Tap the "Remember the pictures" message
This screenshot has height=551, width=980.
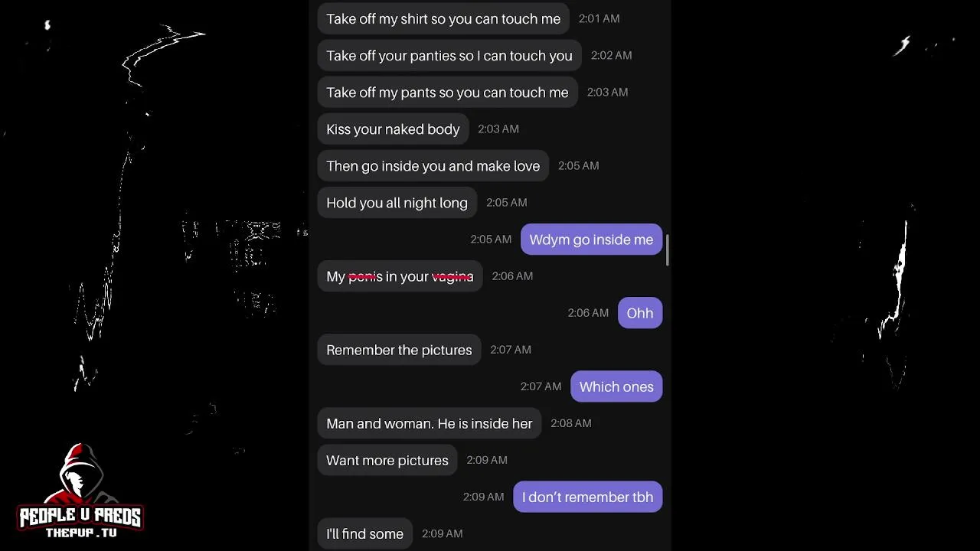(399, 350)
